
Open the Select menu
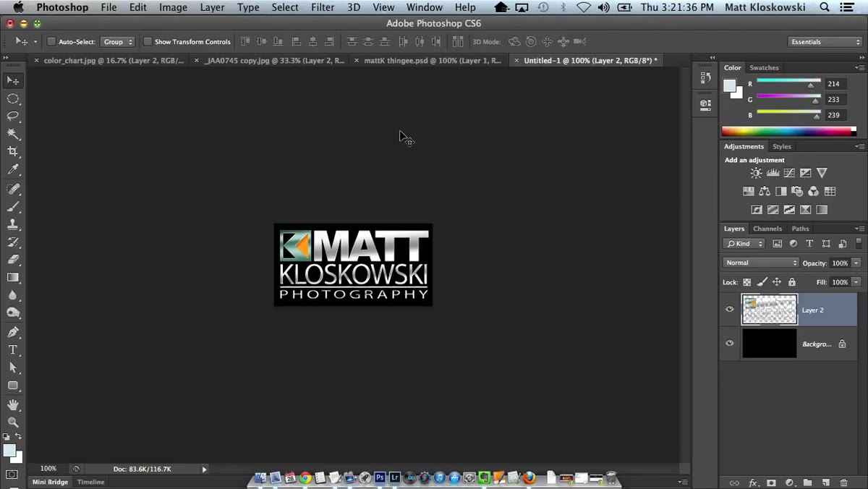(285, 7)
